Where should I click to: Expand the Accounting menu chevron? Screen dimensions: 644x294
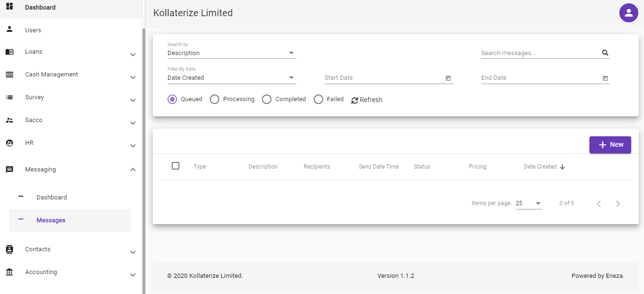(133, 275)
